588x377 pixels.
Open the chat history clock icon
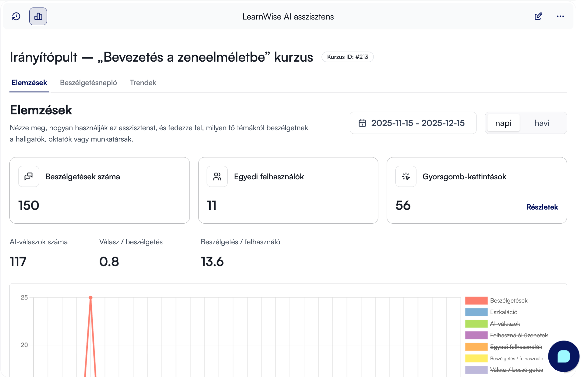coord(16,16)
